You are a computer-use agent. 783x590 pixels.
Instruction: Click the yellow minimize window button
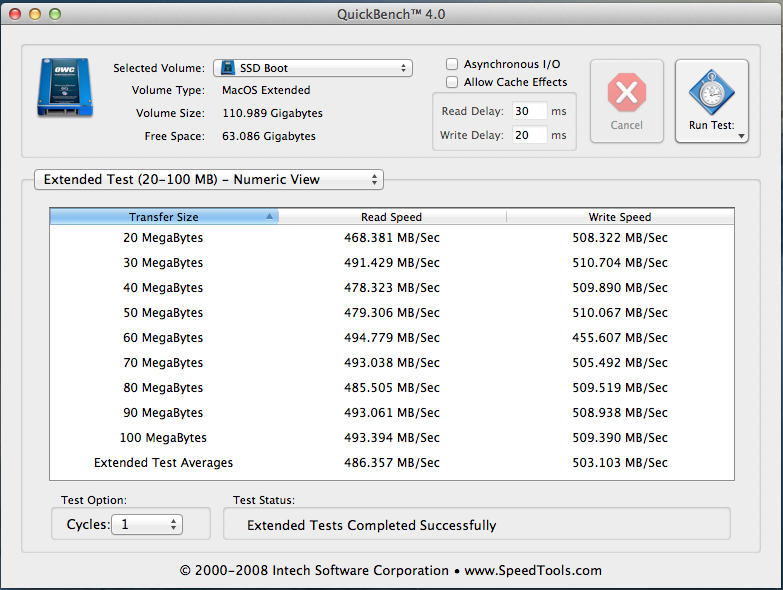pos(35,14)
